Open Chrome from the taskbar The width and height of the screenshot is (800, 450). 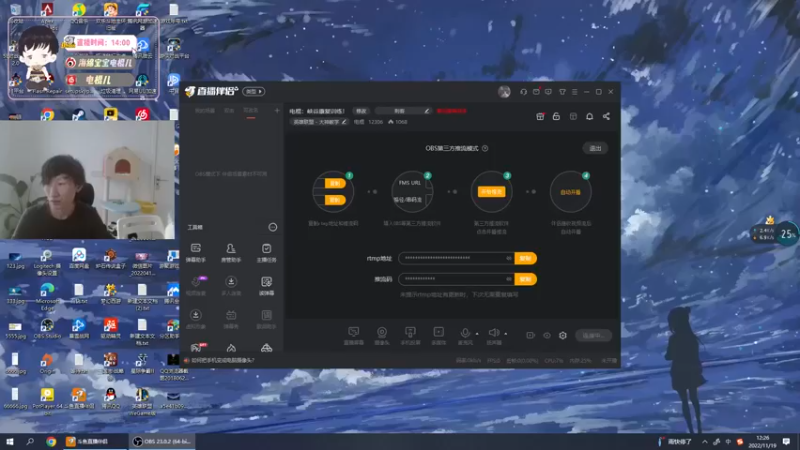[51, 441]
